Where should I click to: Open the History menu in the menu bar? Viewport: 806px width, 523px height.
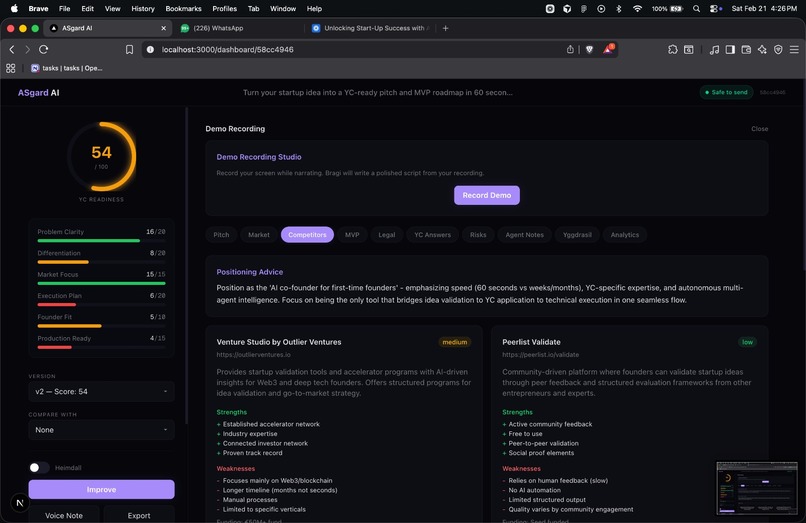point(142,8)
